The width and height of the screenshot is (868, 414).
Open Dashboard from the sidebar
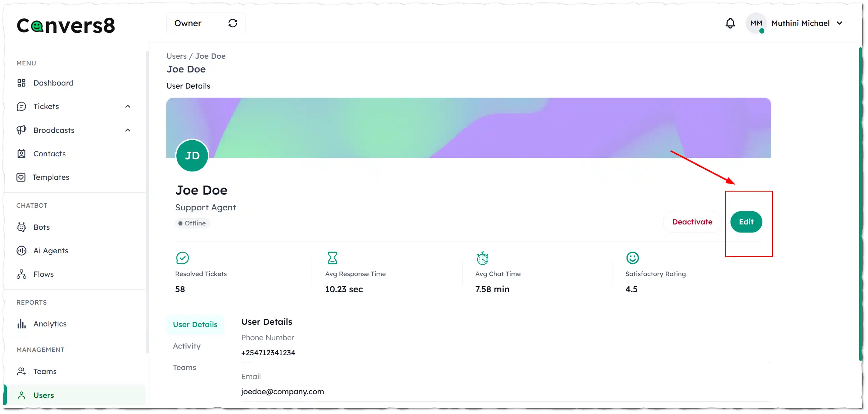point(53,83)
